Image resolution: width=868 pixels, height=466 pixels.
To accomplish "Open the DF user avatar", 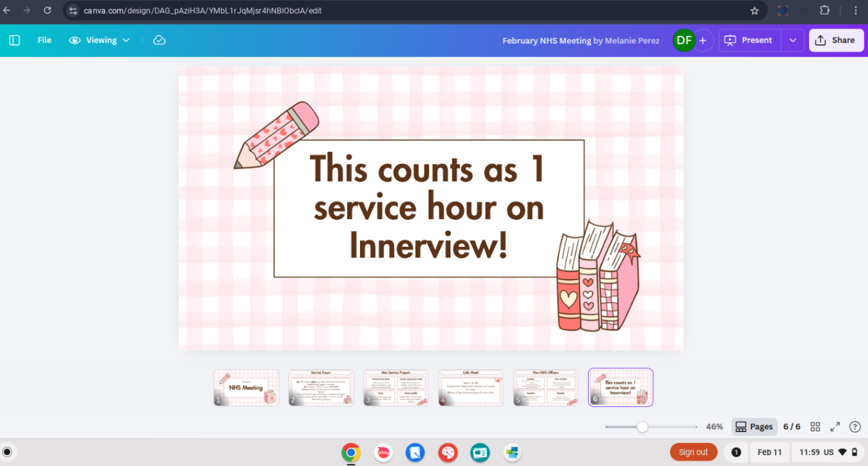I will click(684, 40).
